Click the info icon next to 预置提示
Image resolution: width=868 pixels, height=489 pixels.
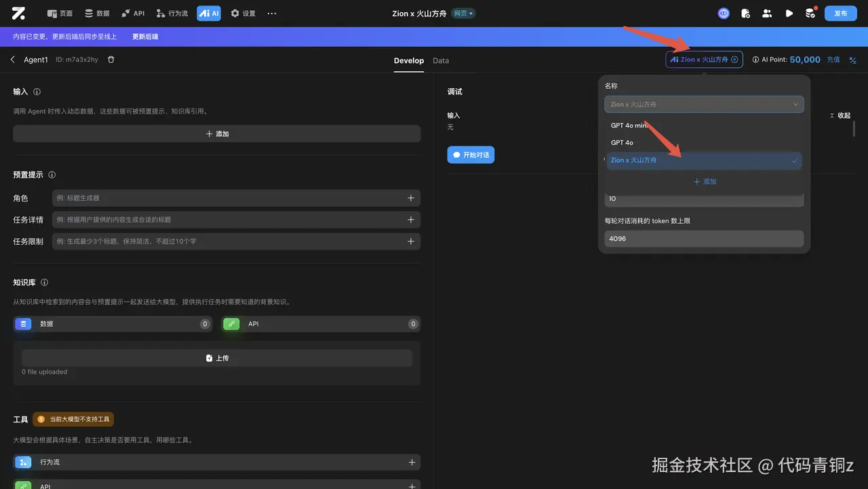click(x=52, y=175)
